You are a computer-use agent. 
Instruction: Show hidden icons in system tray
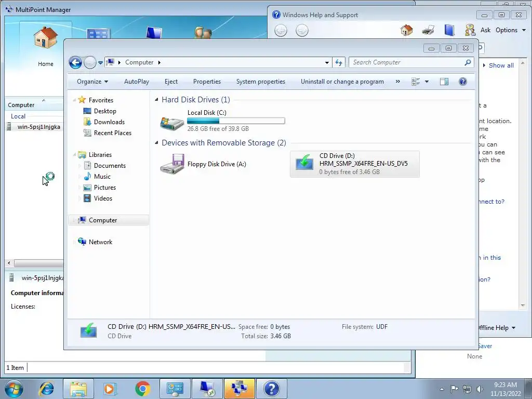[x=442, y=389]
